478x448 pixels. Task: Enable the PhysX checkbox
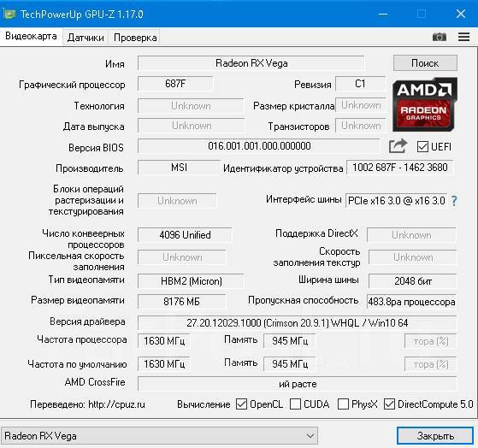(343, 404)
